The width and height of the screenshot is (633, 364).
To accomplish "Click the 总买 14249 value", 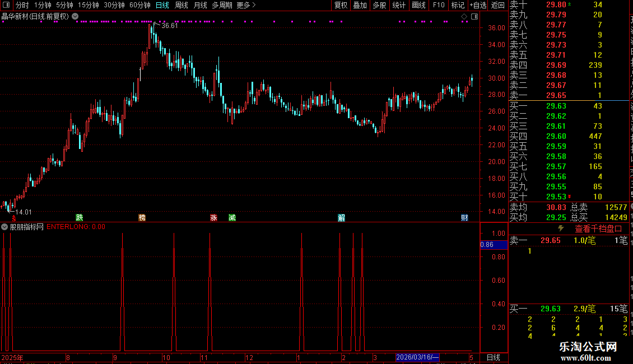I will (x=616, y=217).
